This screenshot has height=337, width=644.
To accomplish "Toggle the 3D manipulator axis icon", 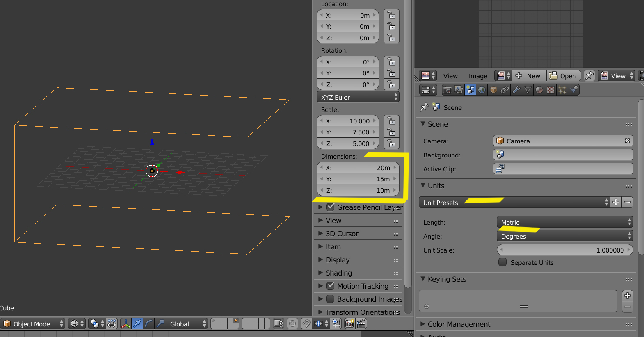I will (126, 324).
